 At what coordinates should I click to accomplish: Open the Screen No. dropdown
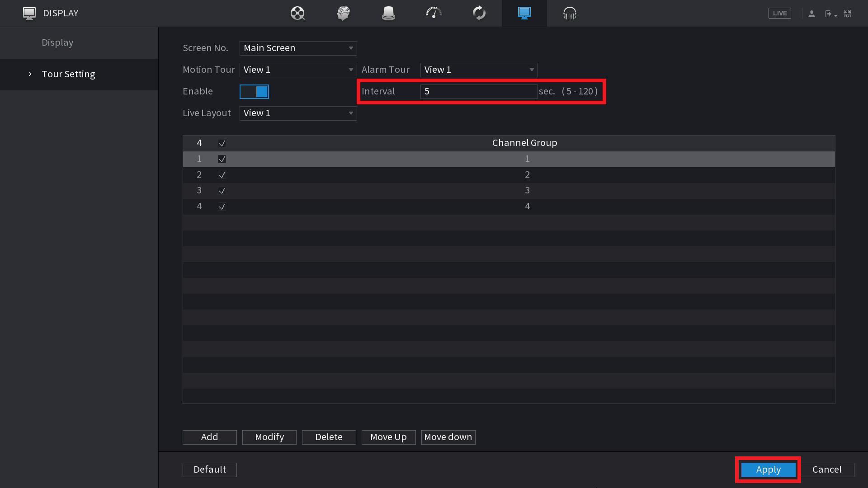[x=298, y=48]
